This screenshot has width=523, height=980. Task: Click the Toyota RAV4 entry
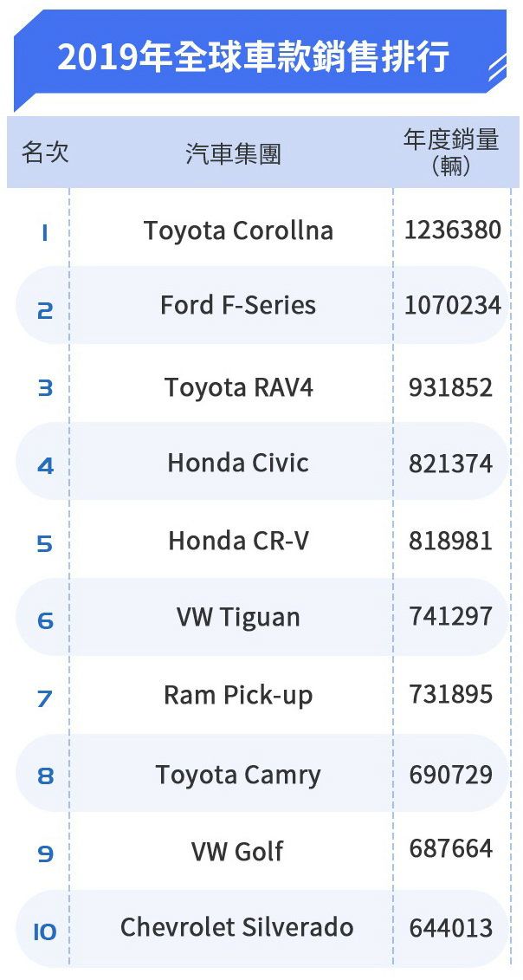click(x=238, y=386)
